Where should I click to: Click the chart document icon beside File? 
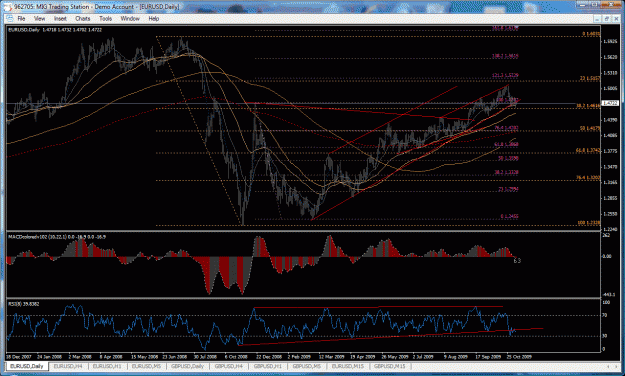(x=10, y=18)
